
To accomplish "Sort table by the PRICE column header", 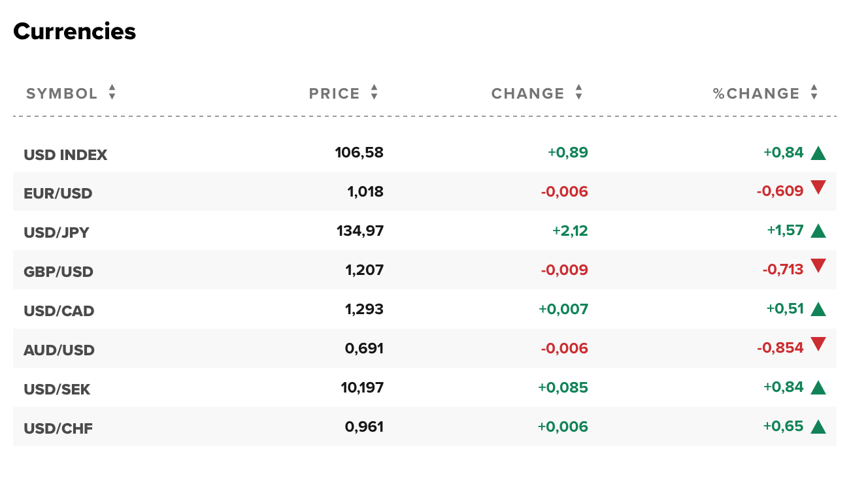I will click(x=334, y=94).
